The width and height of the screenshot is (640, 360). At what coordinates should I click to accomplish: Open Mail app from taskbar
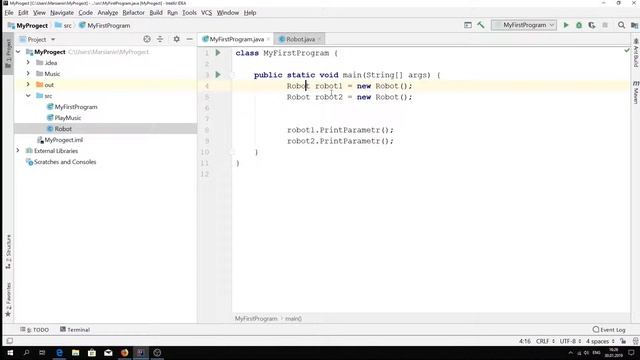pyautogui.click(x=108, y=353)
